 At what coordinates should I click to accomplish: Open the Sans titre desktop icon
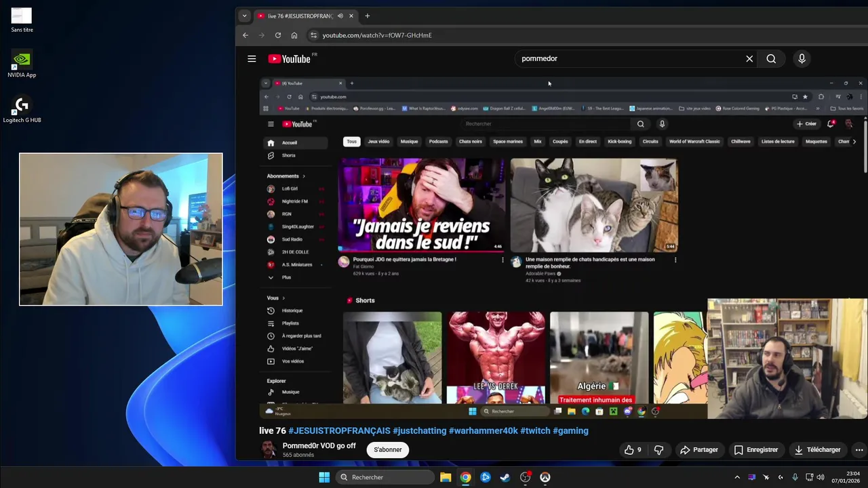coord(22,20)
